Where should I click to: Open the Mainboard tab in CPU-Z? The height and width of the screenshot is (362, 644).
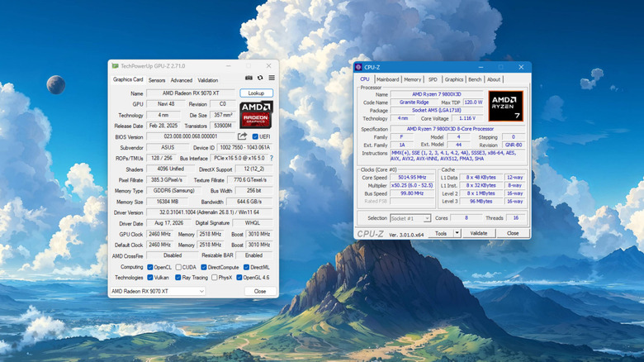click(387, 79)
